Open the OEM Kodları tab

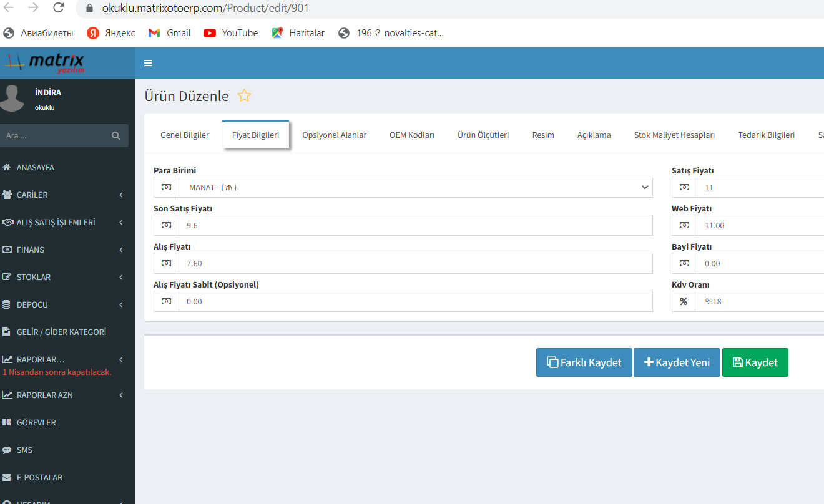pos(412,135)
